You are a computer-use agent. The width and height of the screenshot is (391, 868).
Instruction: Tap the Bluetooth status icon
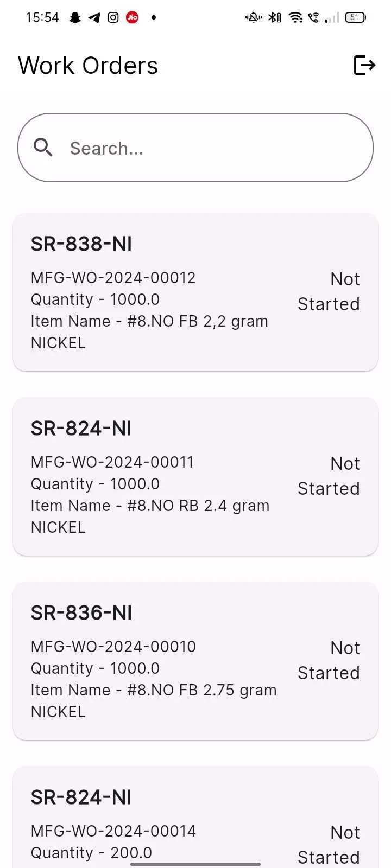[275, 17]
